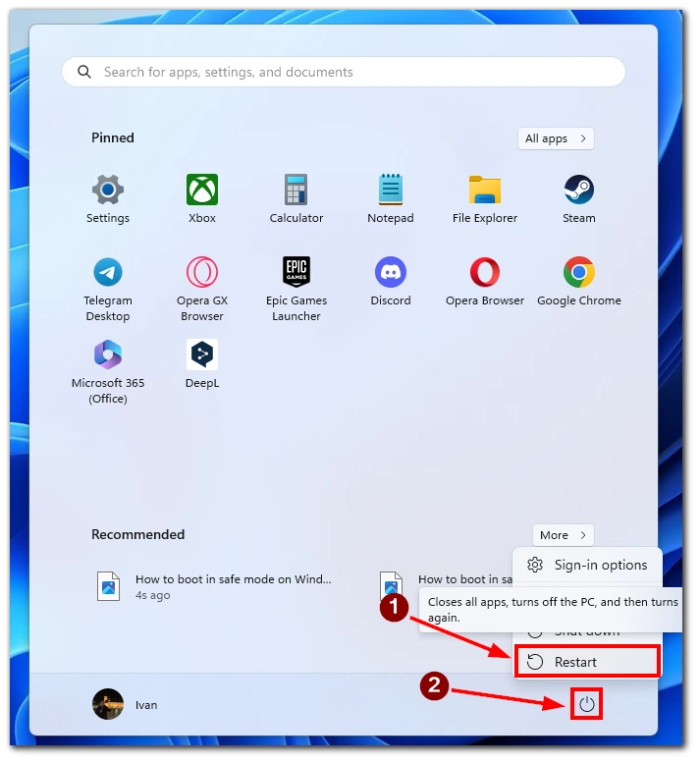Viewport: 700px width, 763px height.
Task: Launch Xbox from pinned apps
Action: coord(202,190)
